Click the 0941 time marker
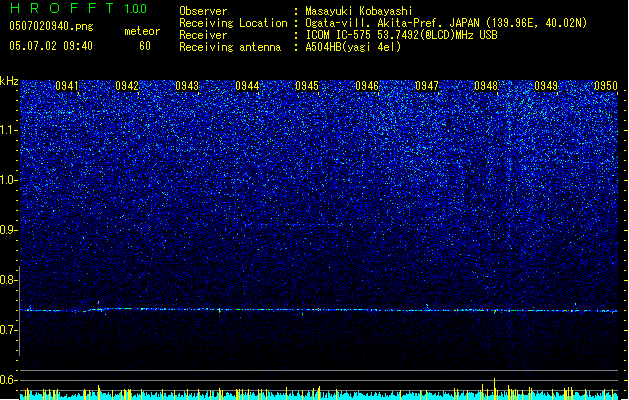 coord(67,86)
